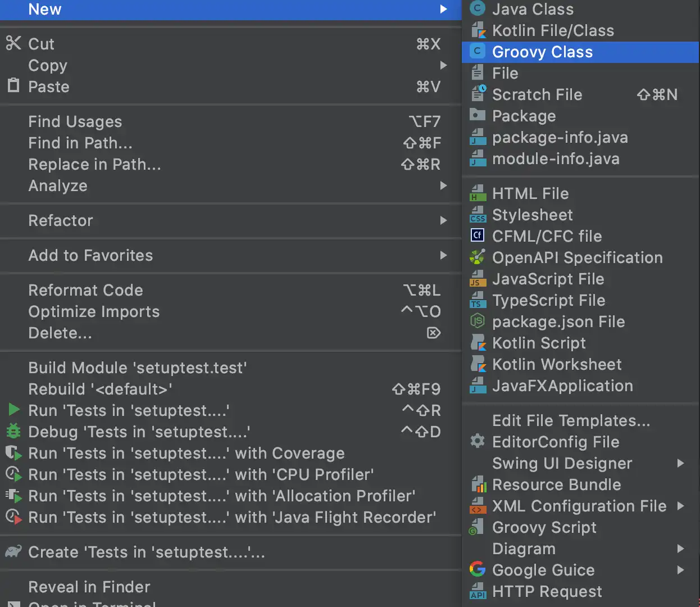Click the Paste clipboard icon
Viewport: 700px width, 607px height.
13,85
